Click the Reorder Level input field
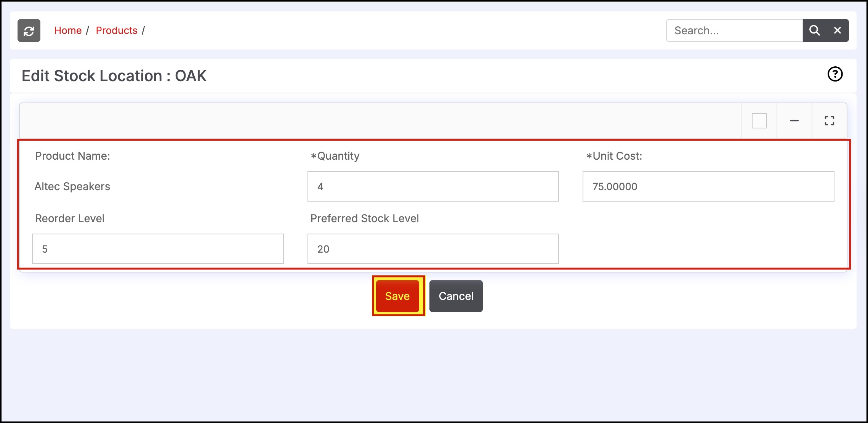The width and height of the screenshot is (868, 423). [x=158, y=249]
